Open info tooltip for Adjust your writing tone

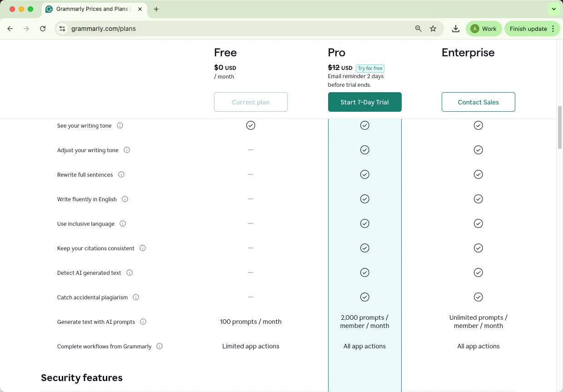coord(127,150)
